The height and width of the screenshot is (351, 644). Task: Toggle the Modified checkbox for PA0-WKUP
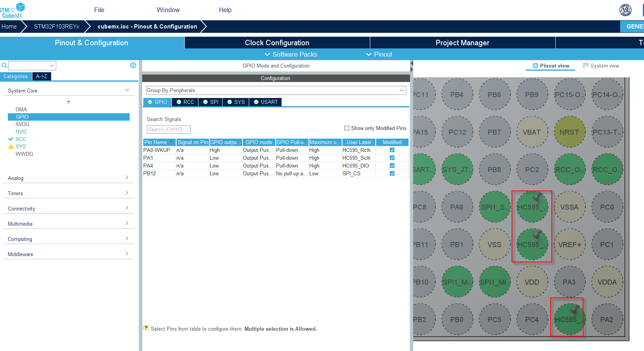pos(392,150)
